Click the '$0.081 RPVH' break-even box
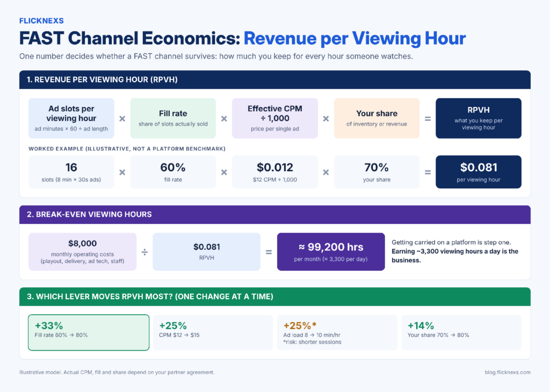 [207, 252]
